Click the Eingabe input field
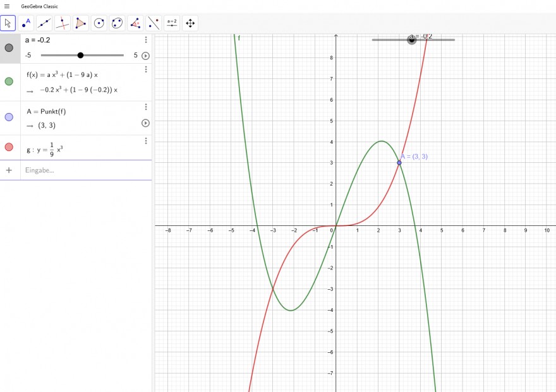The image size is (556, 392). tap(86, 170)
